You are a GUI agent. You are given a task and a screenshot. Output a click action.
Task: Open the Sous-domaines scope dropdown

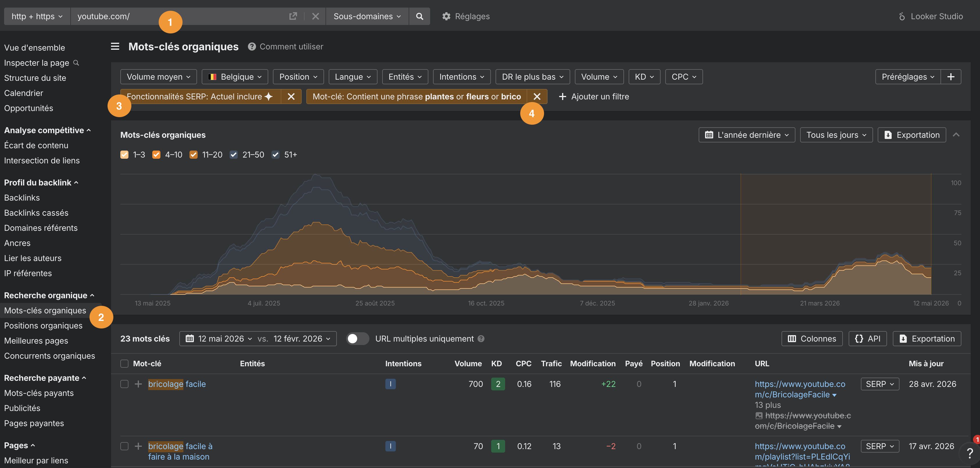367,16
